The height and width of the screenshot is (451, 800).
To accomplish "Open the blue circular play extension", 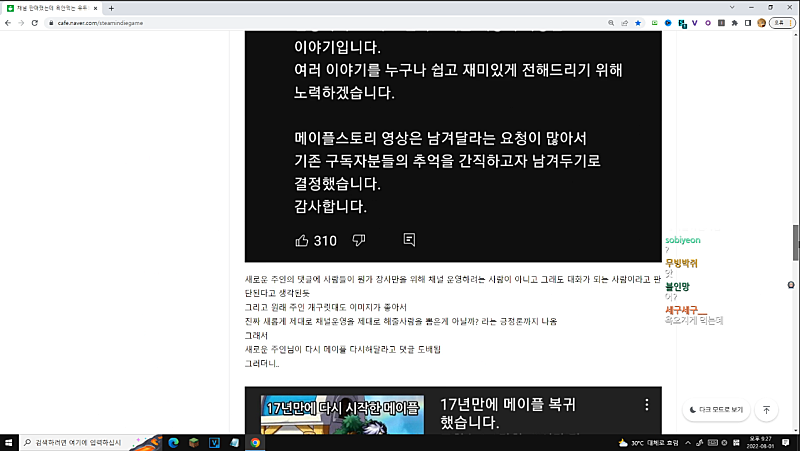I will (x=668, y=23).
